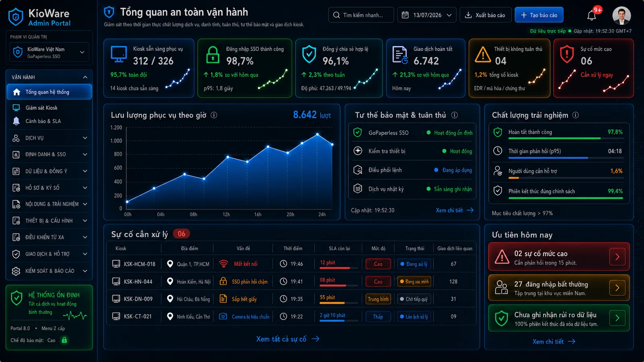Image resolution: width=644 pixels, height=362 pixels.
Task: Open the notification bell
Action: [591, 15]
